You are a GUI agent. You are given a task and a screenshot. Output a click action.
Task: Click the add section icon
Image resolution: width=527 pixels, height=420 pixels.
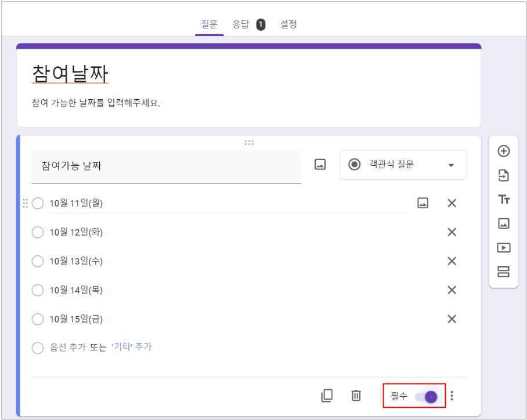504,270
